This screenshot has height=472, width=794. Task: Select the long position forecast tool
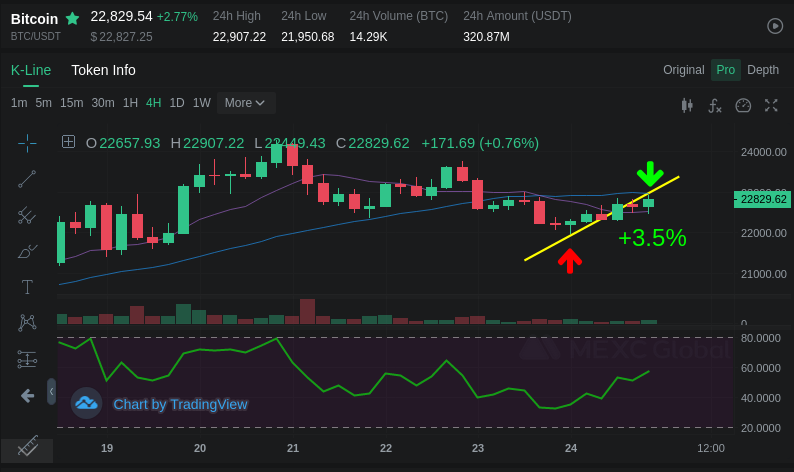pos(27,359)
